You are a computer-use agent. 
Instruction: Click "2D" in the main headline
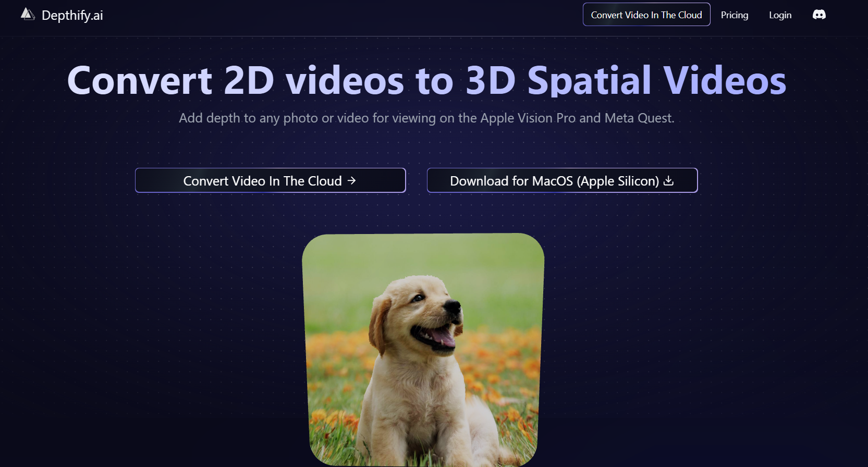[x=249, y=81]
